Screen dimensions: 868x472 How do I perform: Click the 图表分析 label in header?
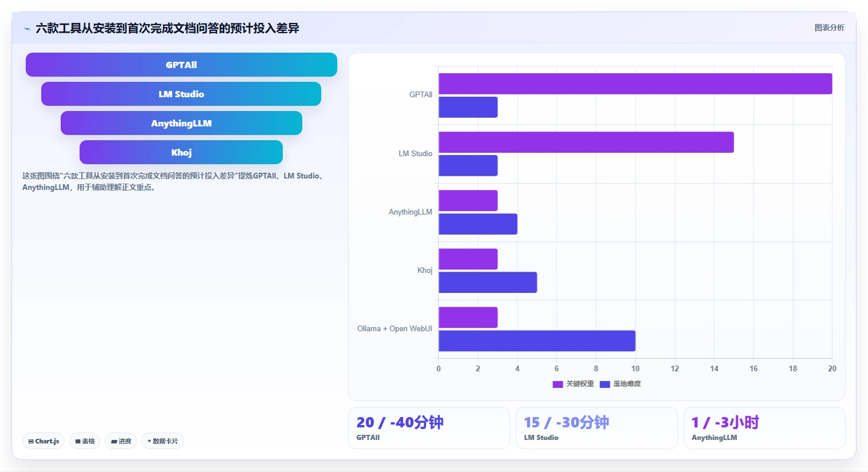[829, 27]
